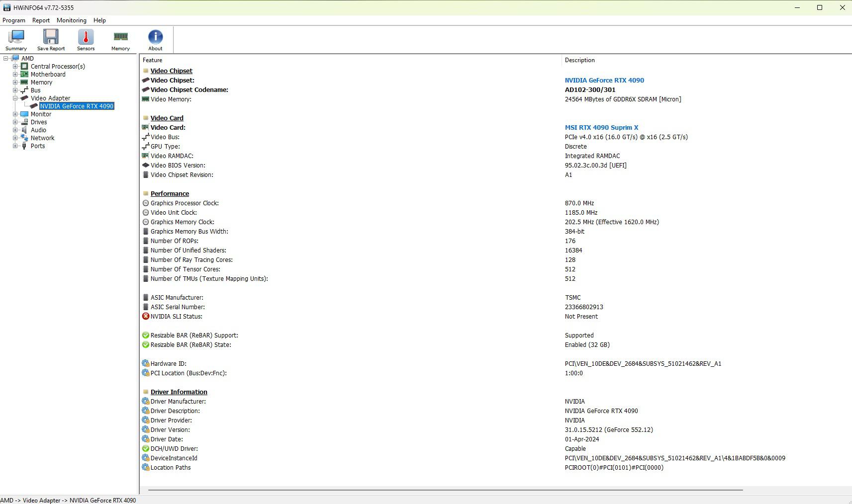Image resolution: width=852 pixels, height=504 pixels.
Task: Click the AMD computer root icon
Action: 15,58
